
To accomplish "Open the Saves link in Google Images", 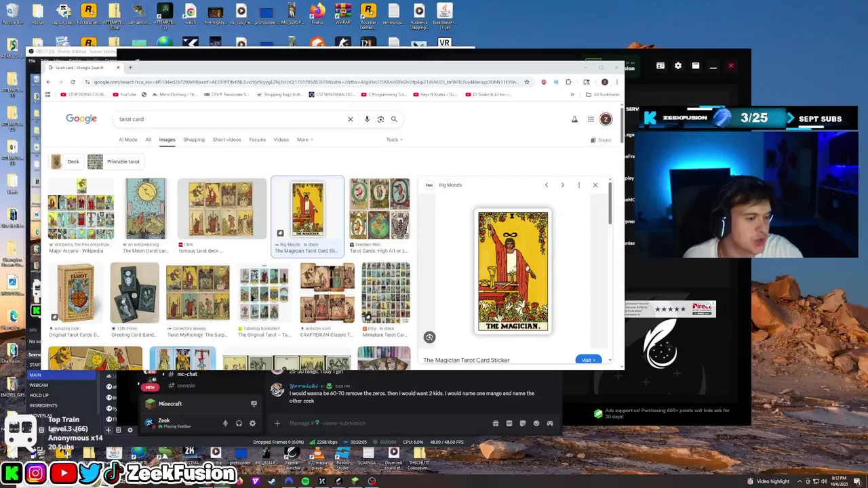I will (601, 140).
